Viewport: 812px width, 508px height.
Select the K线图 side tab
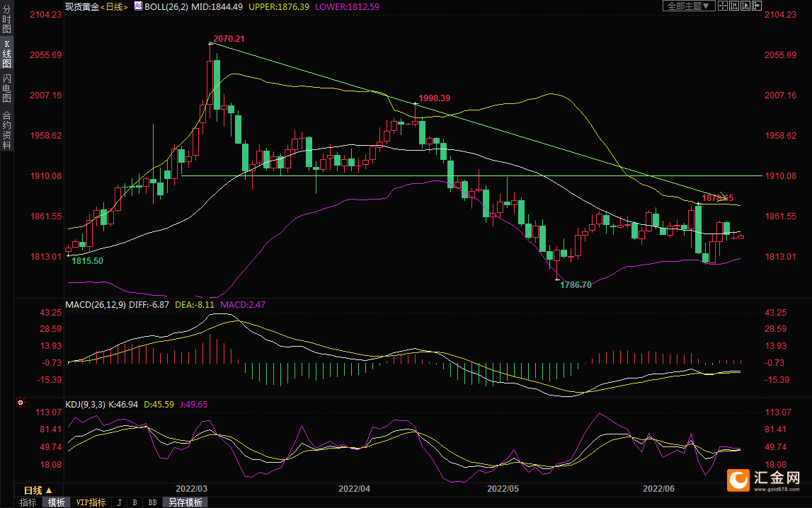click(x=6, y=54)
